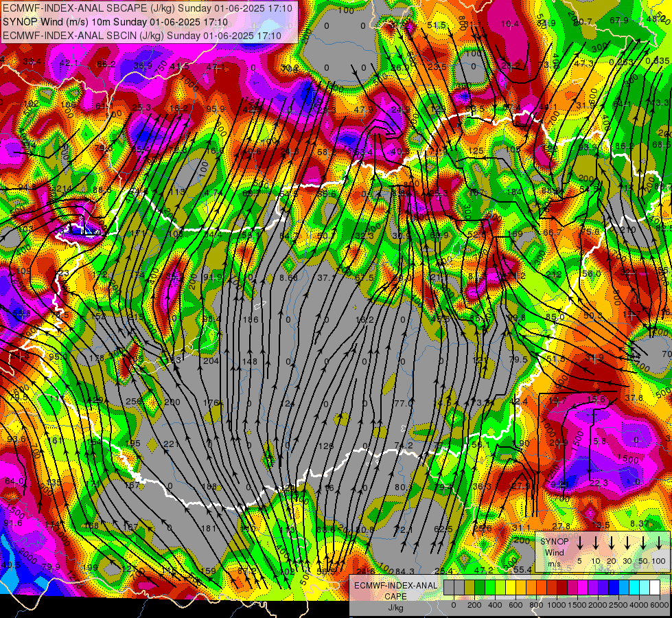Click the map value 221
The height and width of the screenshot is (618, 672).
172,444
